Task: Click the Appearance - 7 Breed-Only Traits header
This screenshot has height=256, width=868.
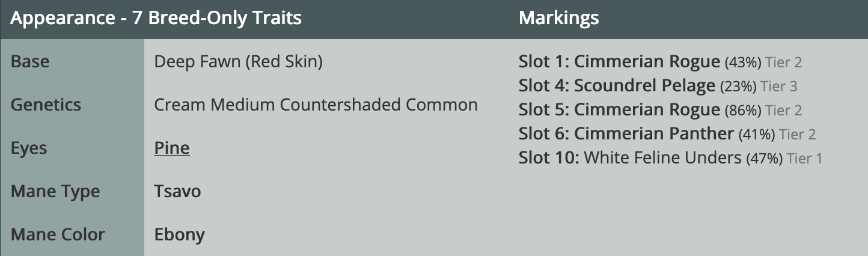Action: point(156,18)
